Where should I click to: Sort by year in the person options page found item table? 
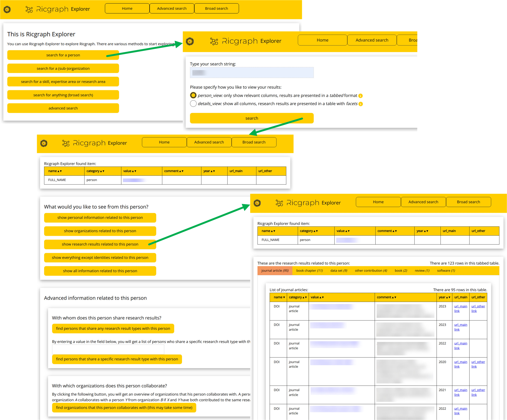point(209,171)
